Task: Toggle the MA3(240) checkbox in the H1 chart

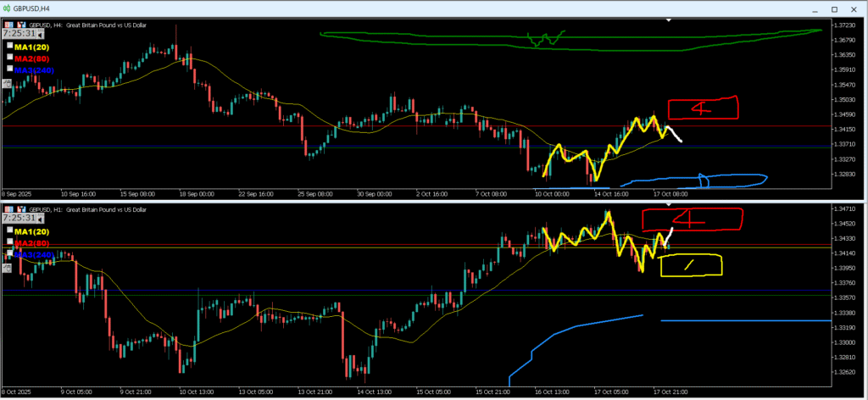Action: (x=10, y=253)
